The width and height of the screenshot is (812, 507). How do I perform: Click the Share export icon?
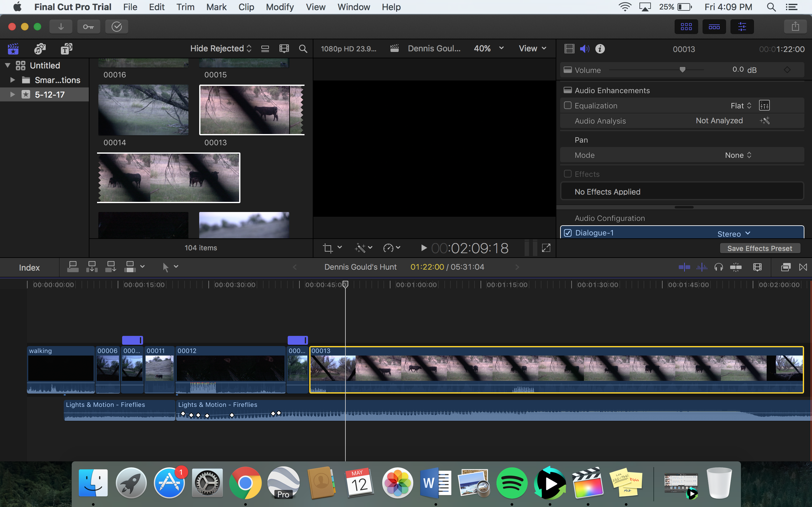point(795,27)
